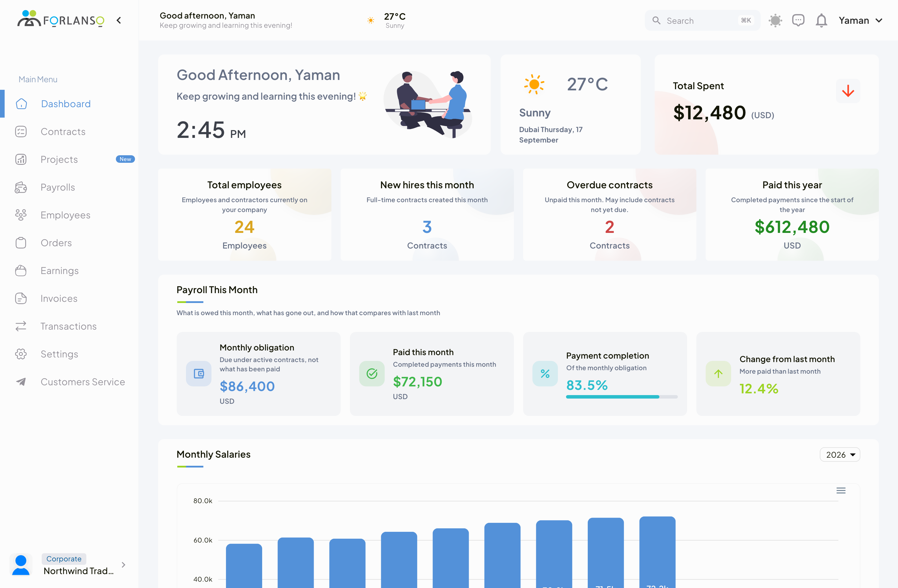Click the Monthly obligation wallet icon
The height and width of the screenshot is (588, 898).
point(199,374)
